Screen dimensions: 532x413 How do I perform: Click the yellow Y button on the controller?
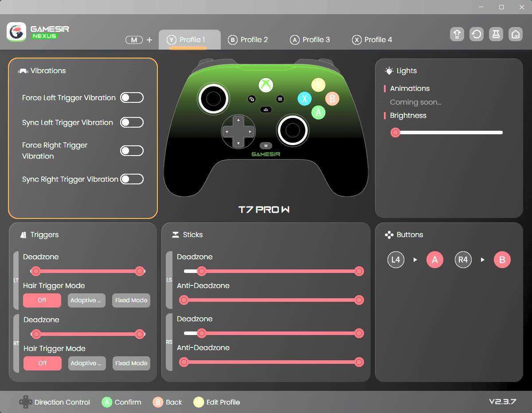tap(318, 85)
